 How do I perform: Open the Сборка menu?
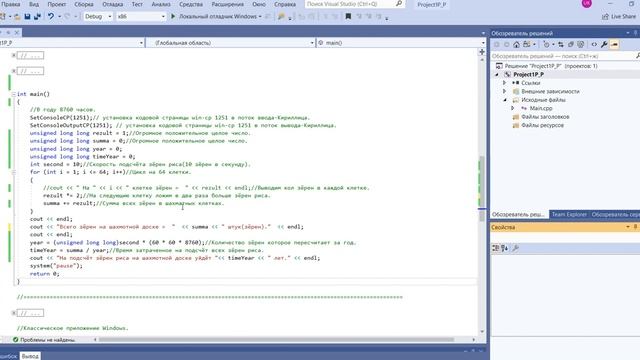(84, 4)
